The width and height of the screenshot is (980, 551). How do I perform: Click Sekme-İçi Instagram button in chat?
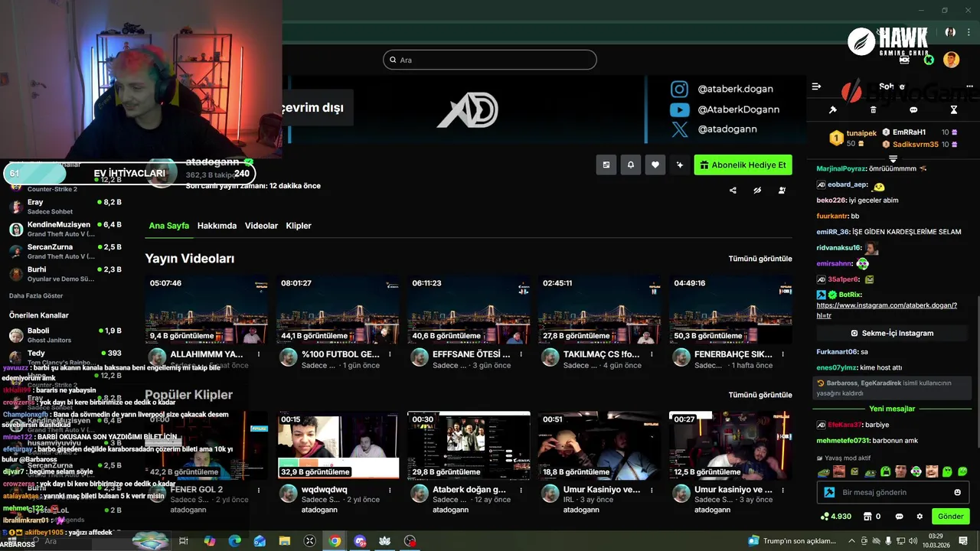click(892, 333)
